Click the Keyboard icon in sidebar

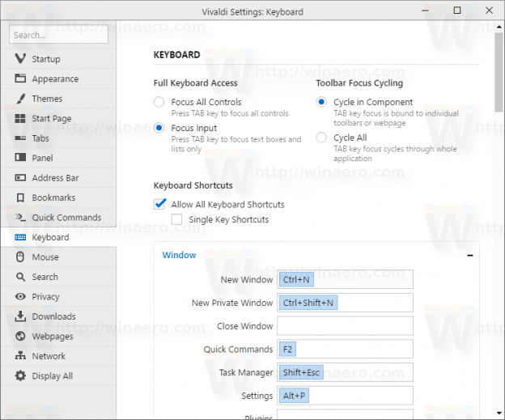(20, 237)
